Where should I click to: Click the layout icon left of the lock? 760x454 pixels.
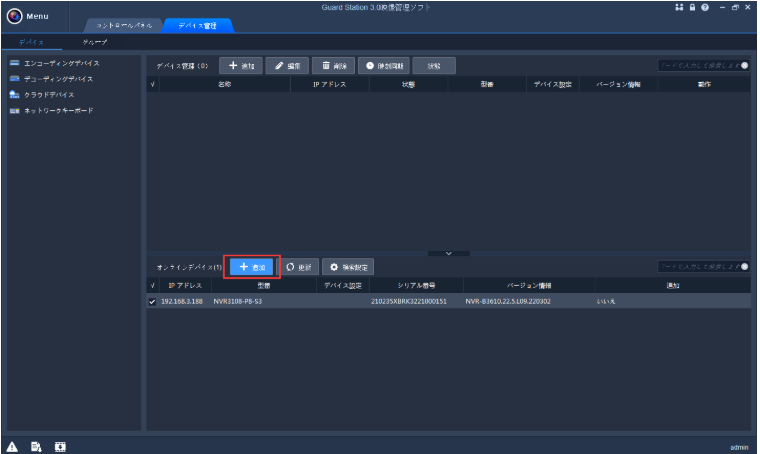point(678,7)
